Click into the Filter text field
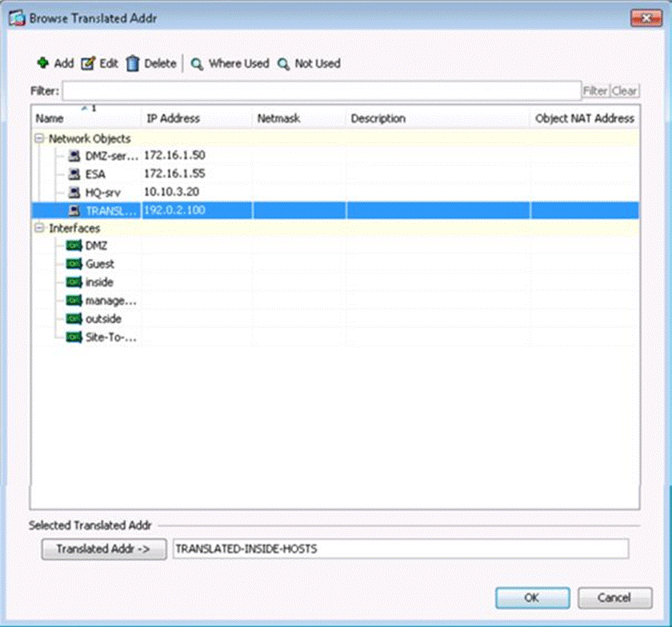672x627 pixels. 320,90
